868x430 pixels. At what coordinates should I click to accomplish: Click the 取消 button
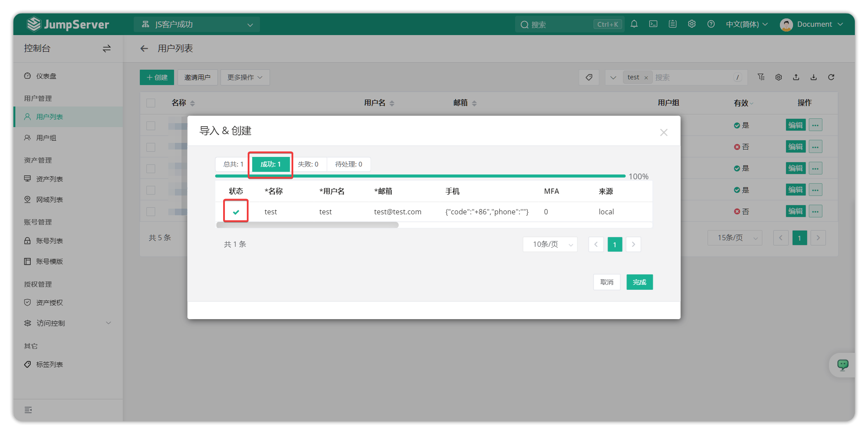point(607,282)
